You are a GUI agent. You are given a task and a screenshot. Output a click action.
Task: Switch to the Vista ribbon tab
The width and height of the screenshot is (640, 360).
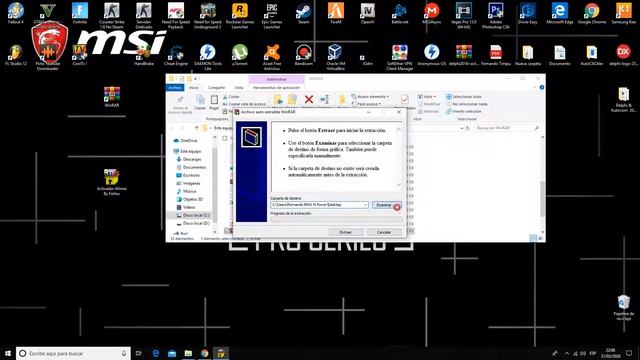click(239, 88)
